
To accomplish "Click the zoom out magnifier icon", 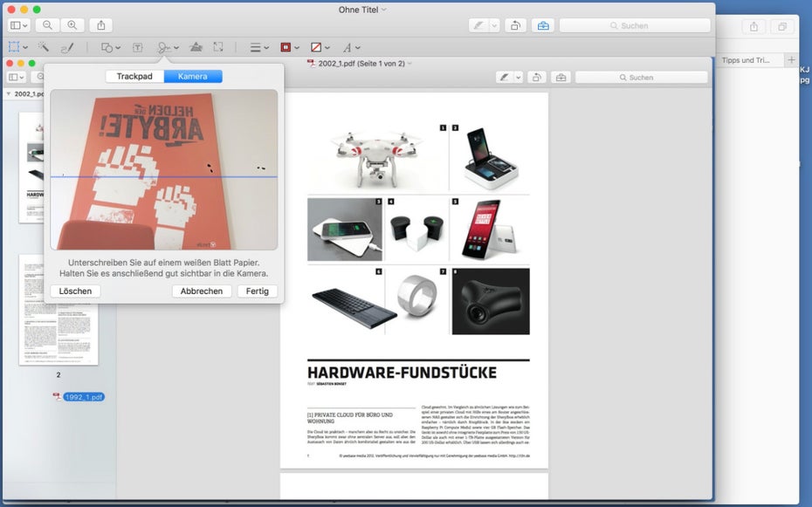I will [47, 26].
